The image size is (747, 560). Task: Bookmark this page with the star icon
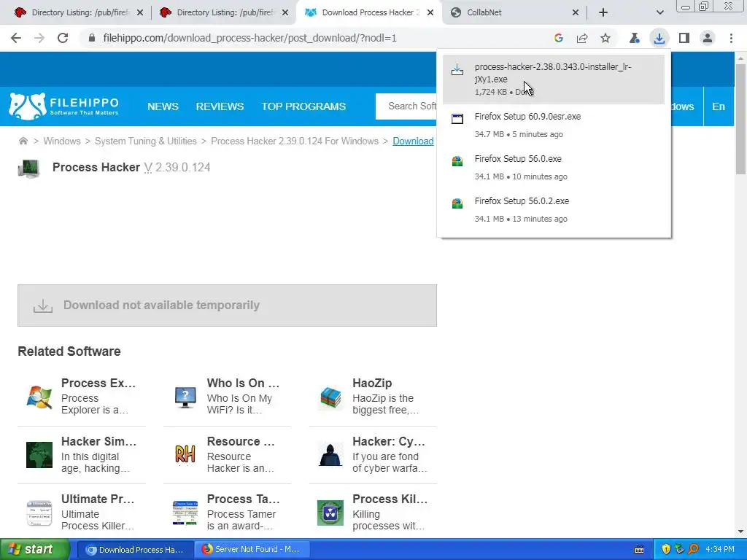coord(605,38)
